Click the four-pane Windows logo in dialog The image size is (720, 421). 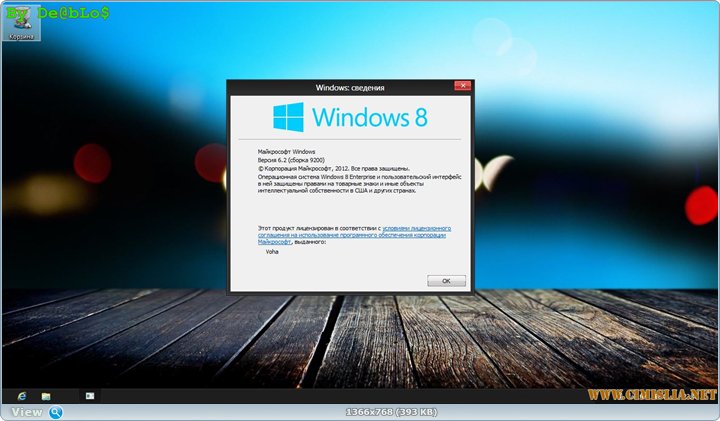pyautogui.click(x=289, y=116)
